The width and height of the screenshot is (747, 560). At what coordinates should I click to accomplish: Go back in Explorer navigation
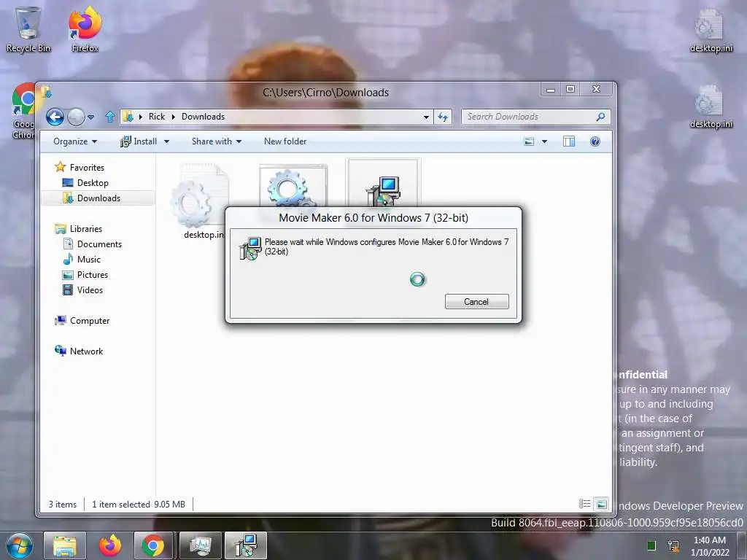pyautogui.click(x=55, y=117)
